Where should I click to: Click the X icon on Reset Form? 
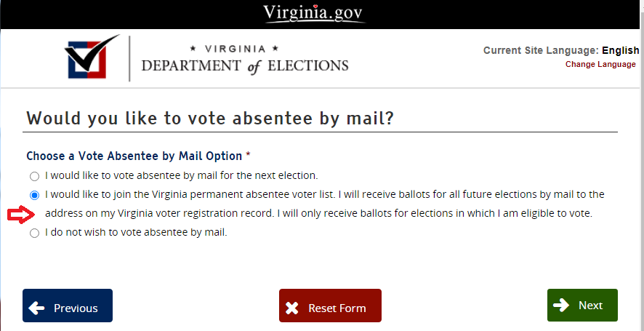click(292, 308)
